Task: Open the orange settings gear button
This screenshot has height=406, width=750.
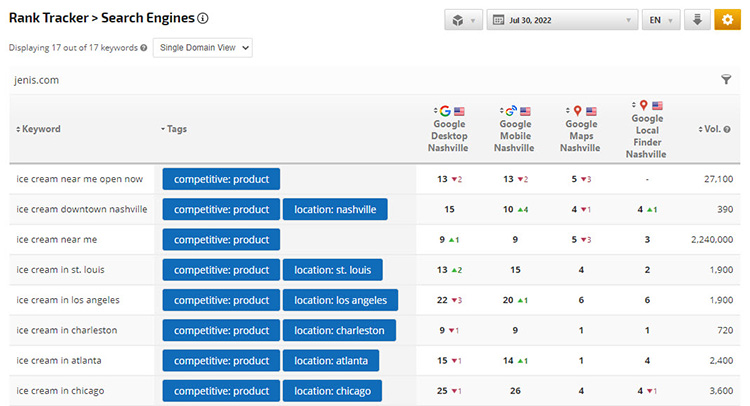Action: [x=727, y=19]
